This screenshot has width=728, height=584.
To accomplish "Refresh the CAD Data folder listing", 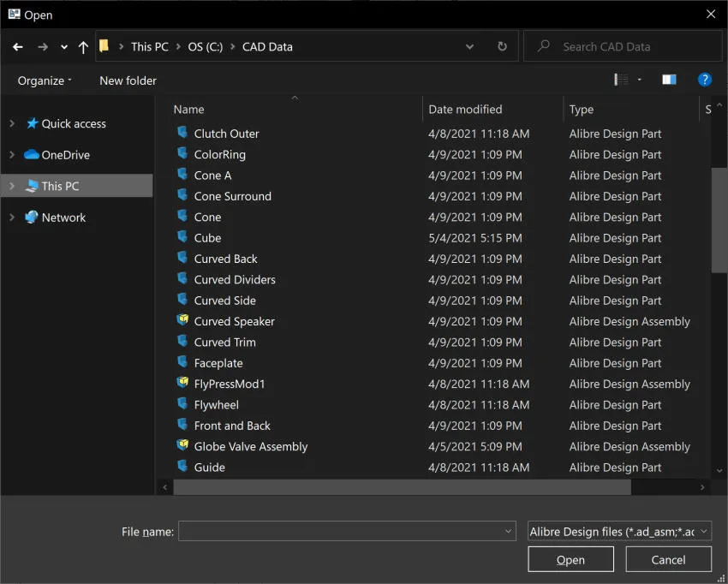I will pyautogui.click(x=502, y=46).
